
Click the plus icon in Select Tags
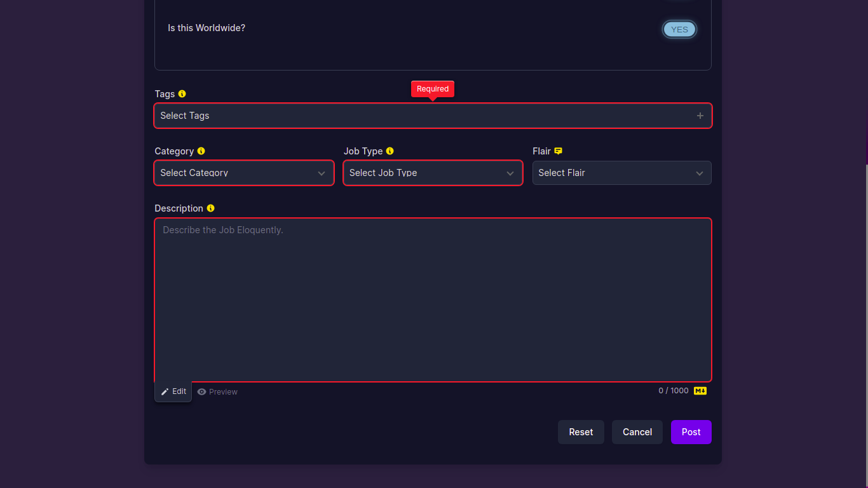pyautogui.click(x=700, y=116)
